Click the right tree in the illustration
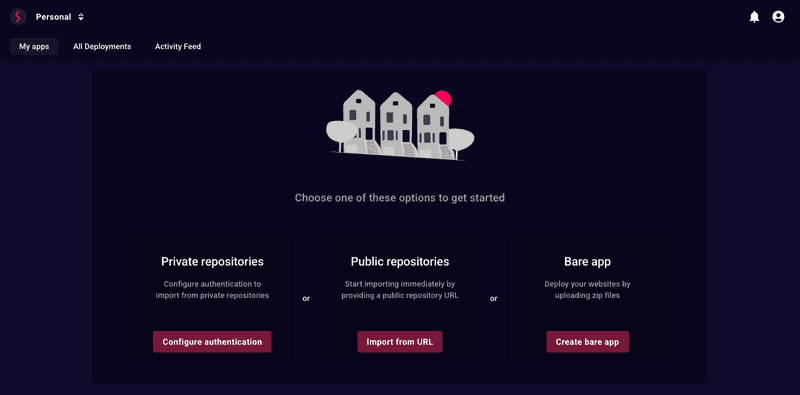This screenshot has width=800, height=395. [460, 141]
